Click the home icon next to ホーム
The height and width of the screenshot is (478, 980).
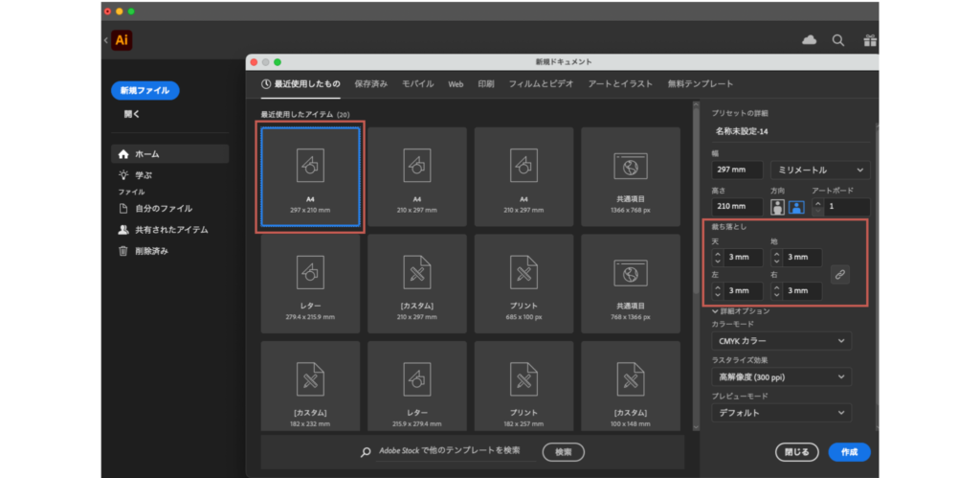coord(123,154)
